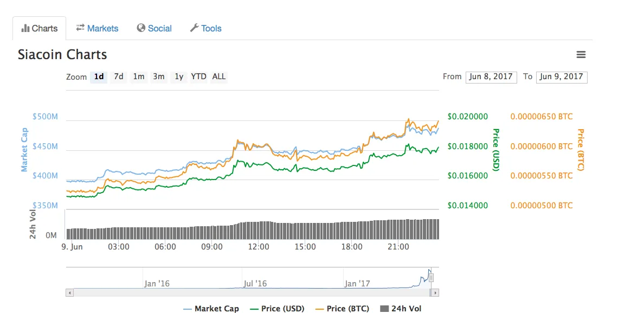This screenshot has height=313, width=644.
Task: Open the chart hamburger menu icon
Action: (581, 55)
